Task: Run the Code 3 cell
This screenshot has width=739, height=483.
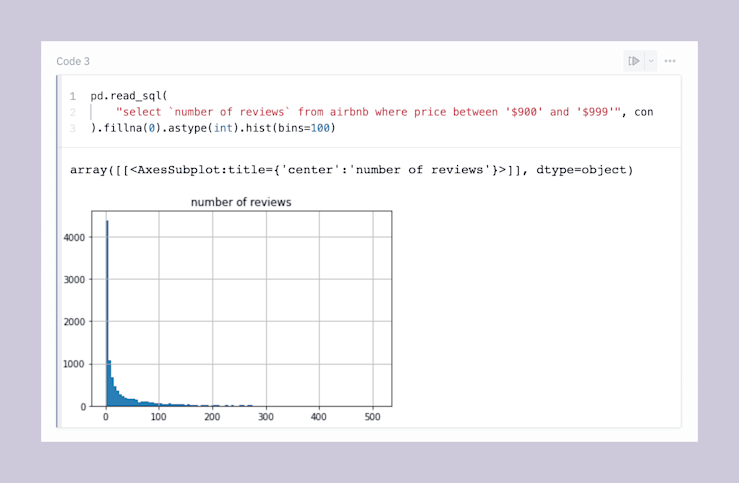Action: click(x=633, y=61)
